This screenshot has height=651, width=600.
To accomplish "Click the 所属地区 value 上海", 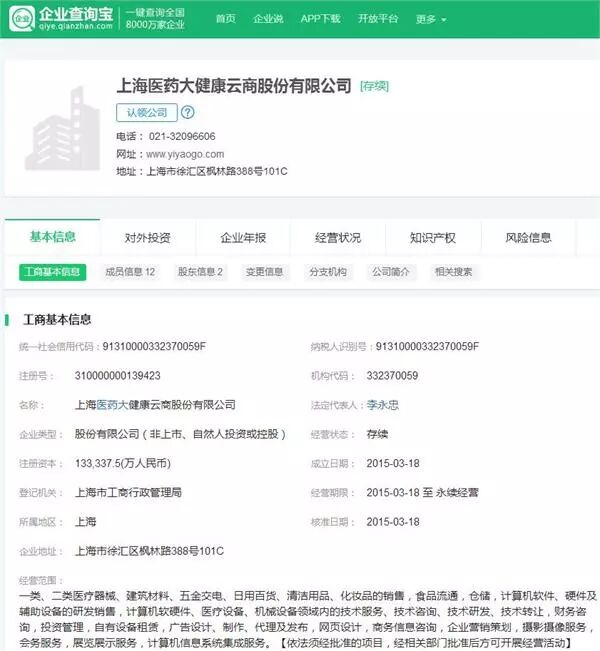I will pyautogui.click(x=86, y=522).
